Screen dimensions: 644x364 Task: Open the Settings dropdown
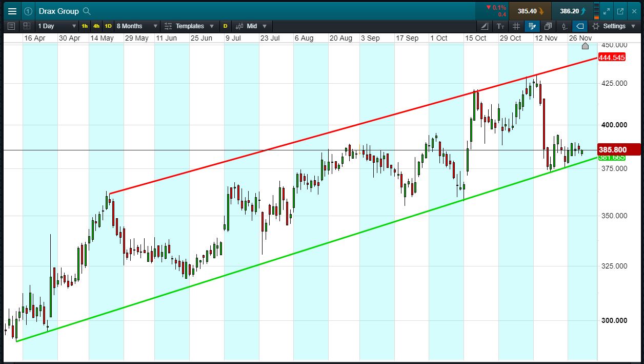pyautogui.click(x=614, y=26)
